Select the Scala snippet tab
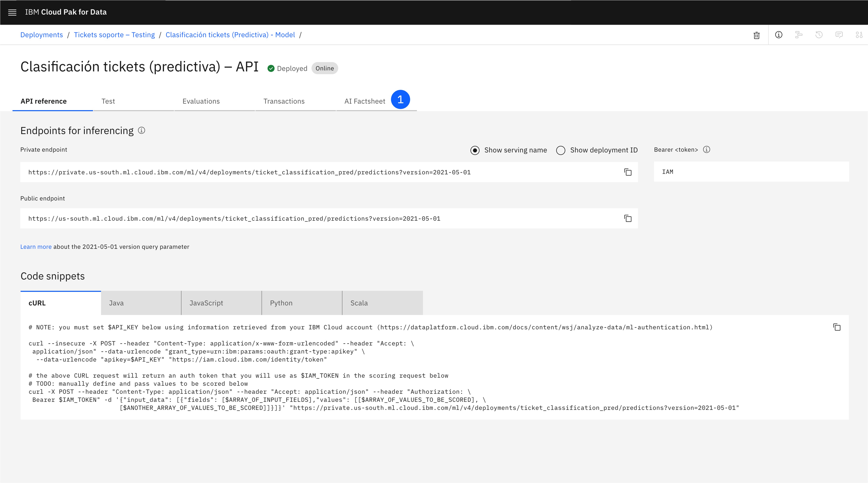This screenshot has height=483, width=868. pos(383,303)
